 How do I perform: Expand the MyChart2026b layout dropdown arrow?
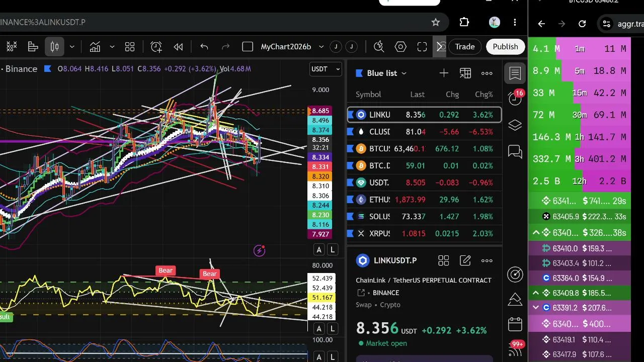(x=321, y=47)
